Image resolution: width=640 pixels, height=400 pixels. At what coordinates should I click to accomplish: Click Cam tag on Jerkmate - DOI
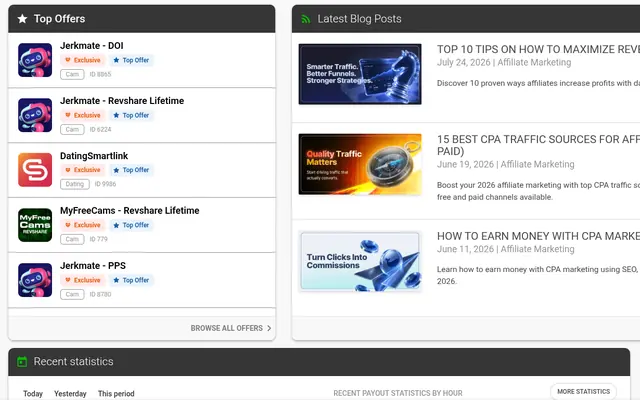coord(72,74)
